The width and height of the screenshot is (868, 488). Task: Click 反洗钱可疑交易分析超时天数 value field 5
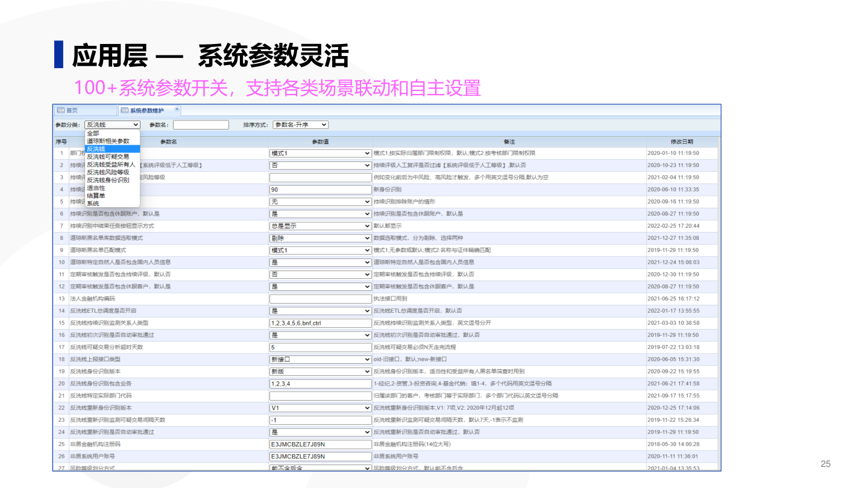[x=320, y=347]
